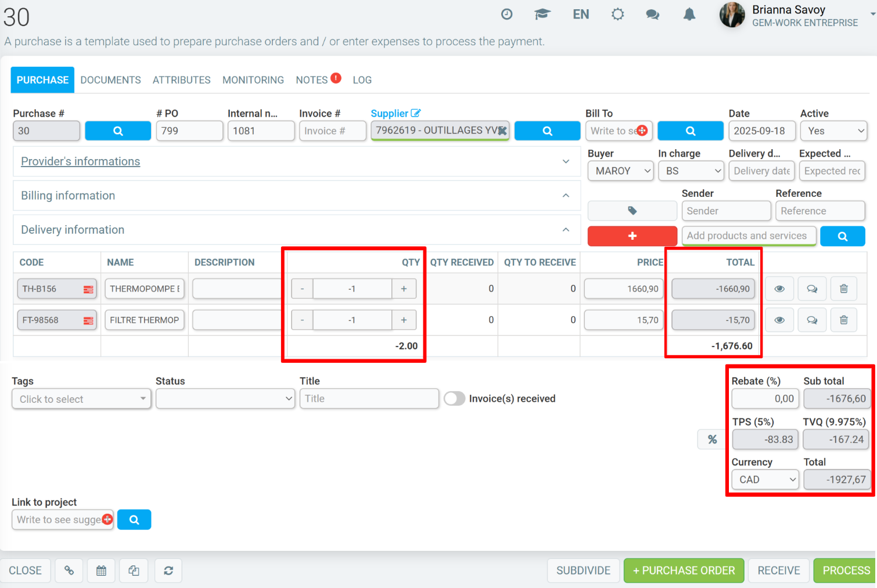877x588 pixels.
Task: Delete the THERMOPOMPE row
Action: pos(844,288)
